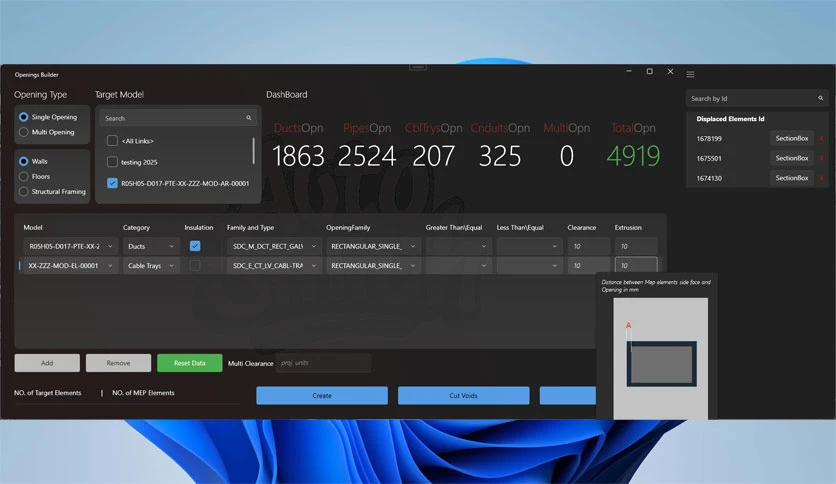The height and width of the screenshot is (484, 836).
Task: Remove displaced element 1675501 with red X
Action: 822,158
